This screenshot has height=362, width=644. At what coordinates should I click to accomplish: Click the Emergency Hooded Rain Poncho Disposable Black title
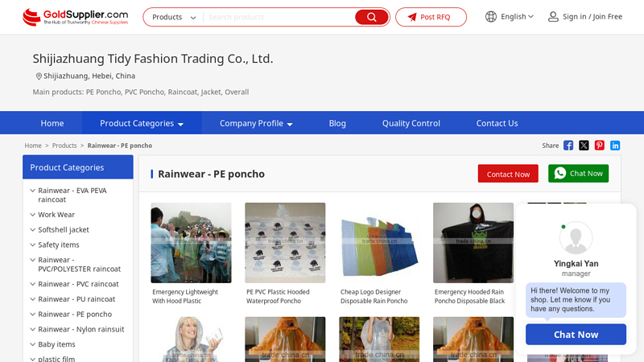coord(470,296)
